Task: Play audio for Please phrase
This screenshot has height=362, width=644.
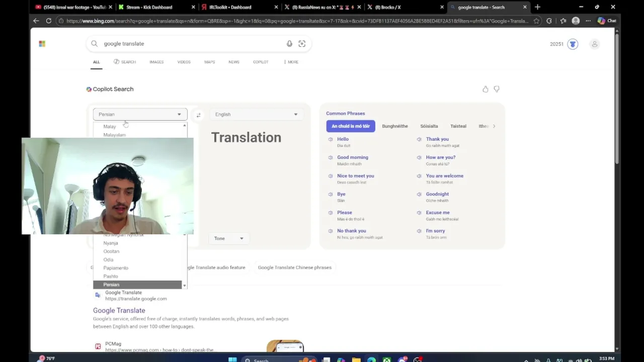Action: coord(331,213)
